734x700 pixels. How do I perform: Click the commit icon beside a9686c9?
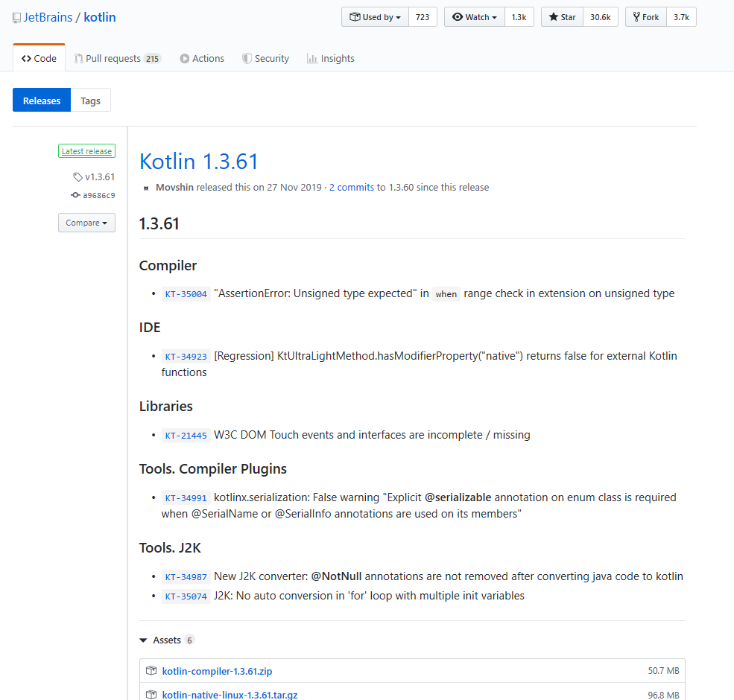click(x=75, y=195)
